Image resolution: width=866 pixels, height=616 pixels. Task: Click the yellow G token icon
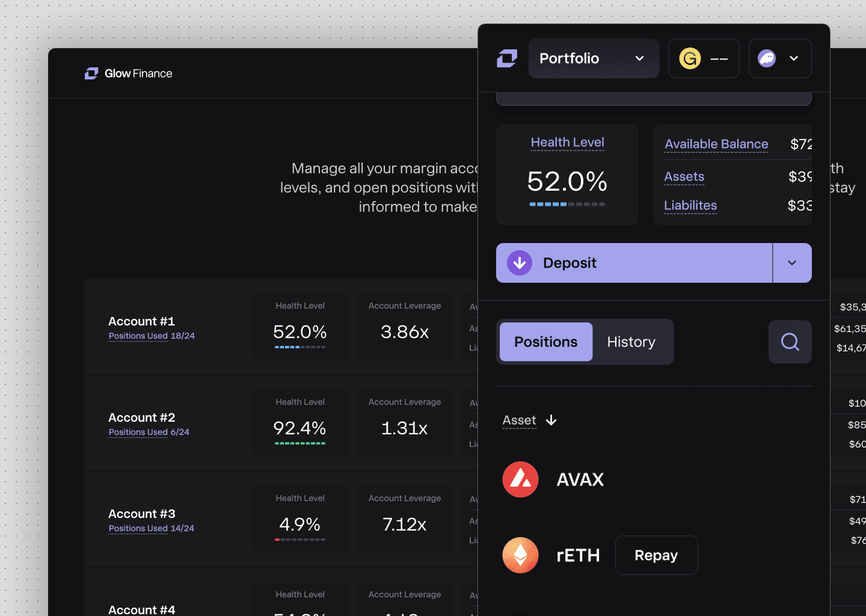[690, 58]
